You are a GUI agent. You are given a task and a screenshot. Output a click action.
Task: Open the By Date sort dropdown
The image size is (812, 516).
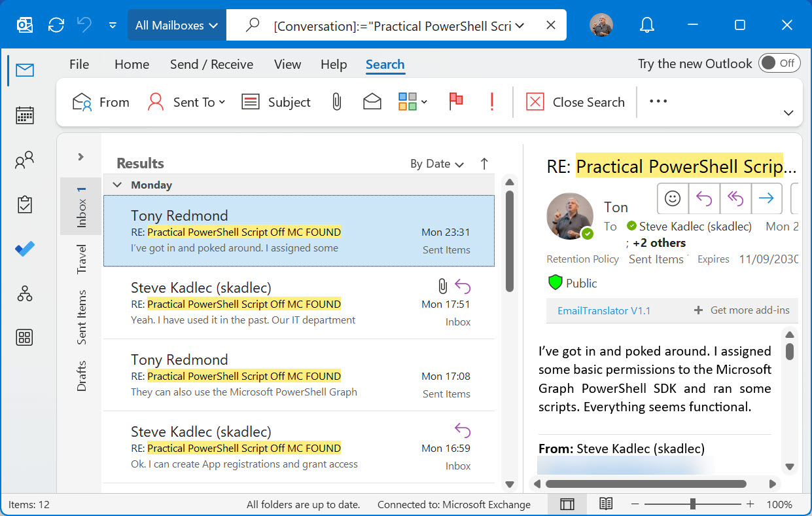click(x=437, y=164)
